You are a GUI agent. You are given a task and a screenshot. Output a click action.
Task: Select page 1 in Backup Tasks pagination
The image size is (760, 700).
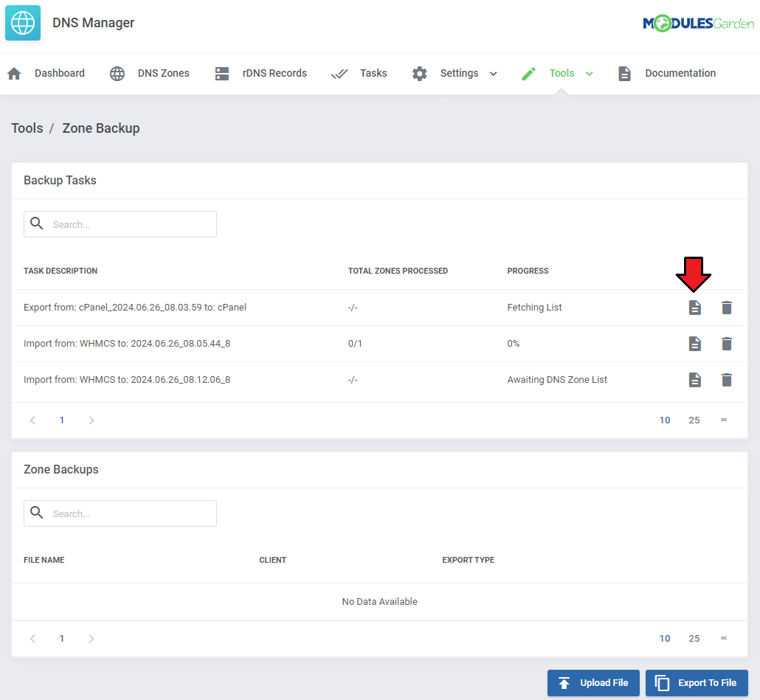click(x=61, y=420)
